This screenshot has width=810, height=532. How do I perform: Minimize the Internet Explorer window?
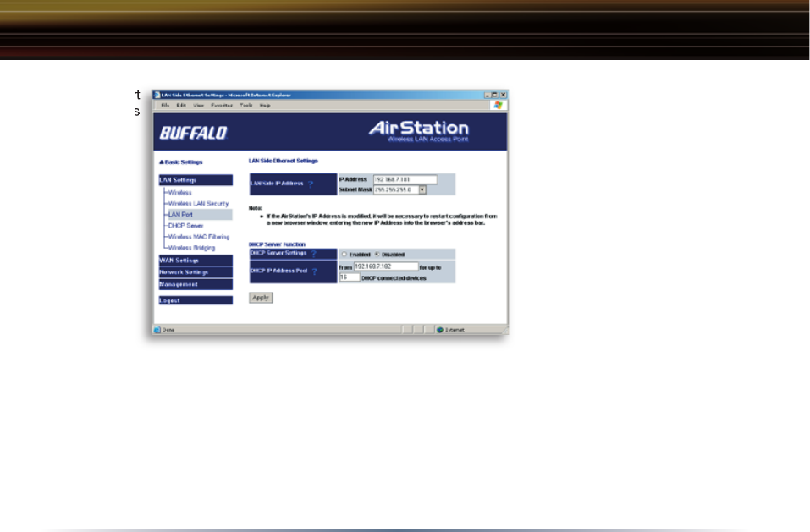click(488, 95)
